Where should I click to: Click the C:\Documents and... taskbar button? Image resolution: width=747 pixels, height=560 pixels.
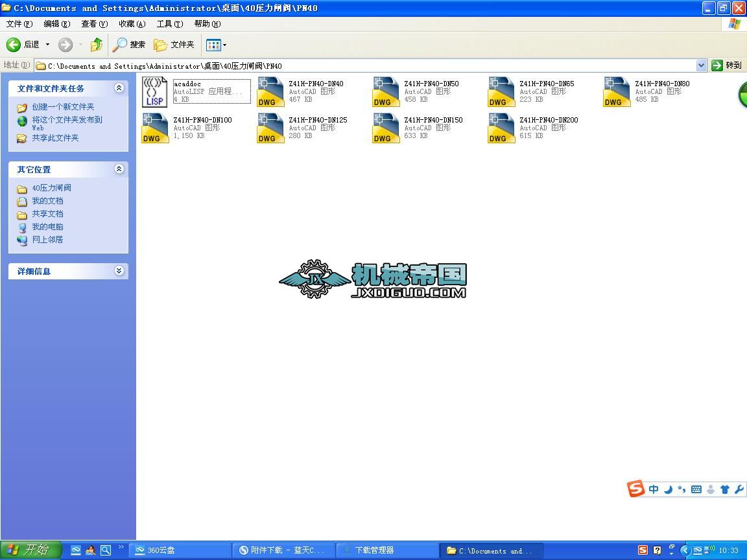tap(492, 550)
